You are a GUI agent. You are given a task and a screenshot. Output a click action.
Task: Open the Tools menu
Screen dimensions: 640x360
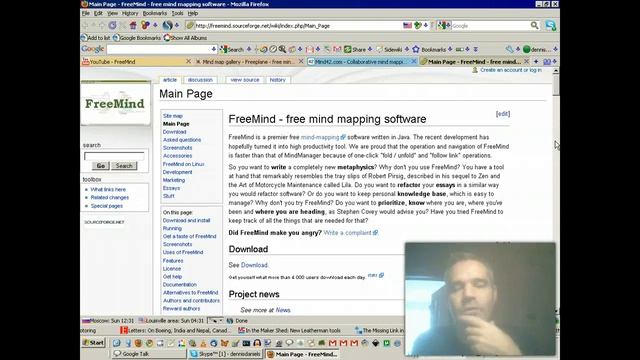(x=177, y=13)
